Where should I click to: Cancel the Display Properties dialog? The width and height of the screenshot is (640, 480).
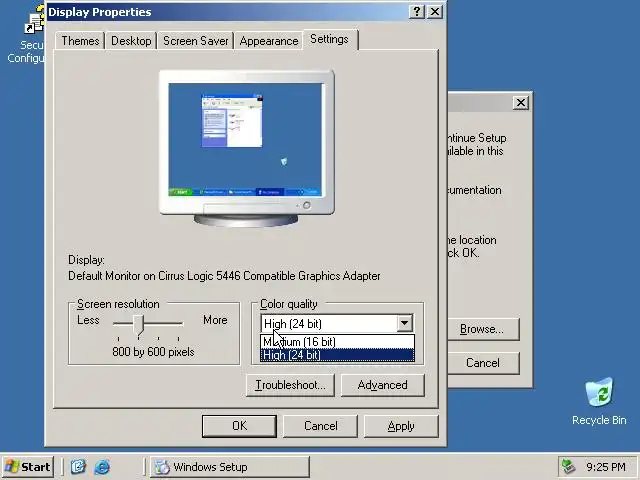click(320, 426)
